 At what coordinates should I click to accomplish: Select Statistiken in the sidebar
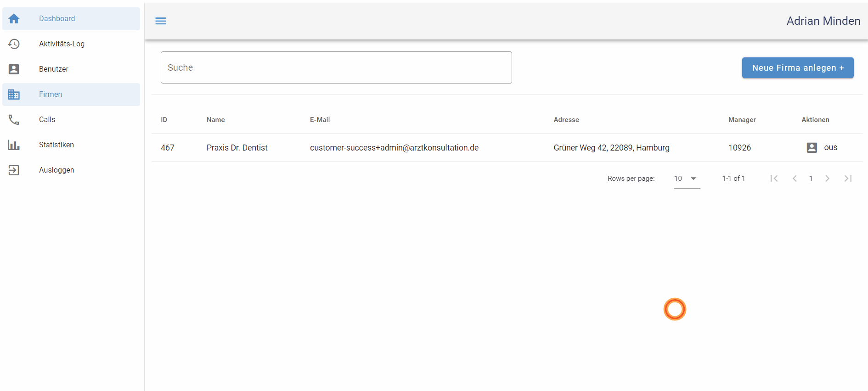coord(56,145)
